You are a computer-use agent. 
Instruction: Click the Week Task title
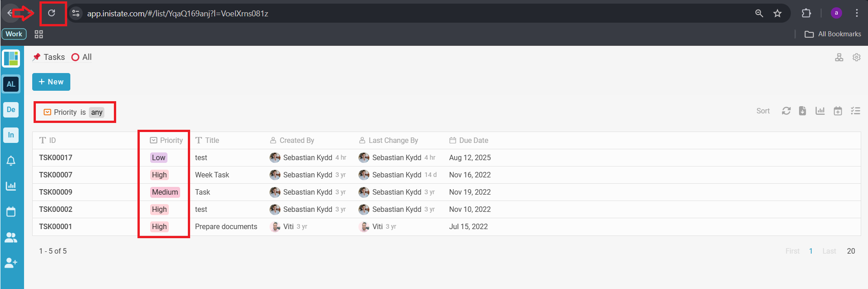click(x=212, y=175)
